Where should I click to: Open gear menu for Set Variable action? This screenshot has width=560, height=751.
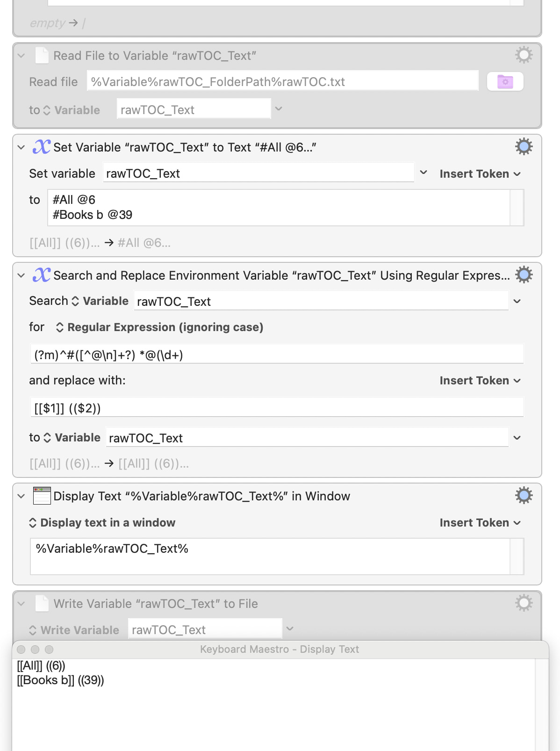524,147
